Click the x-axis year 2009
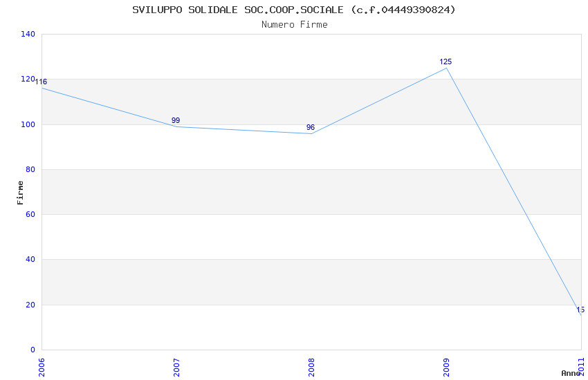 click(446, 368)
